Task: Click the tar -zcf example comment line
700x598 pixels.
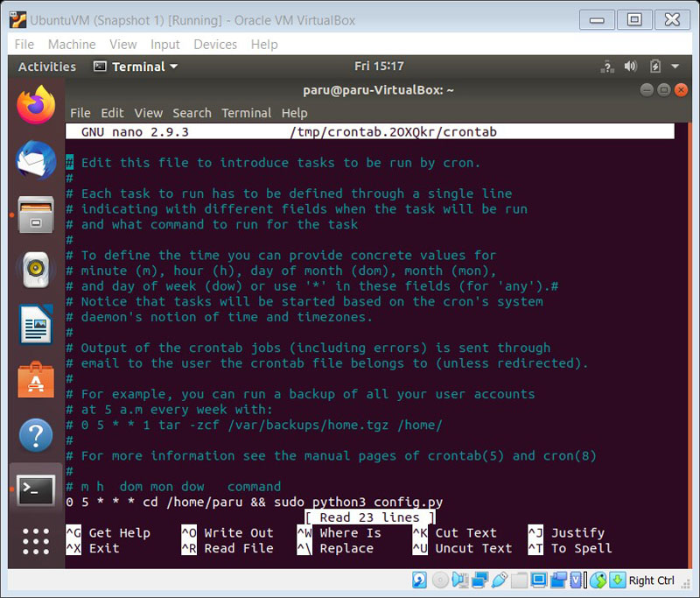Action: tap(254, 425)
